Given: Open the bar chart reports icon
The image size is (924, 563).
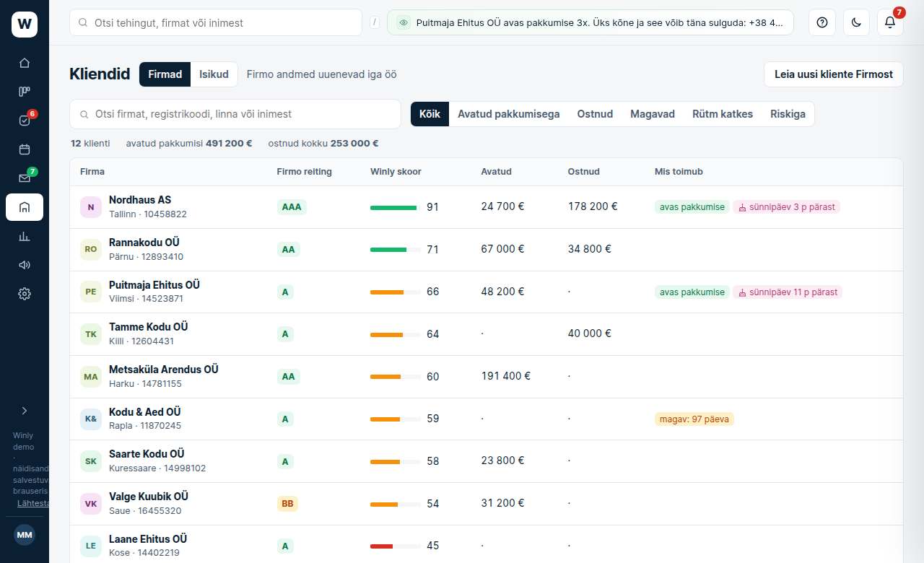Looking at the screenshot, I should (25, 236).
